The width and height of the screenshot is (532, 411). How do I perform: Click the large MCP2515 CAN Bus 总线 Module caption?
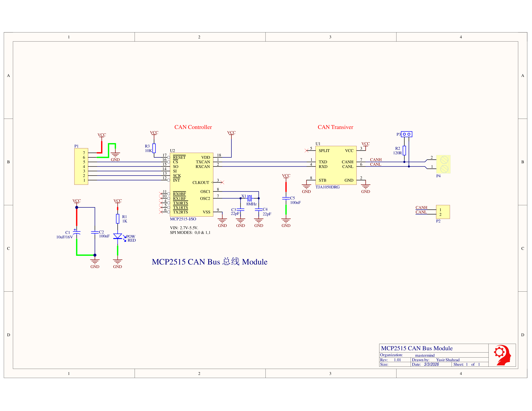point(209,262)
